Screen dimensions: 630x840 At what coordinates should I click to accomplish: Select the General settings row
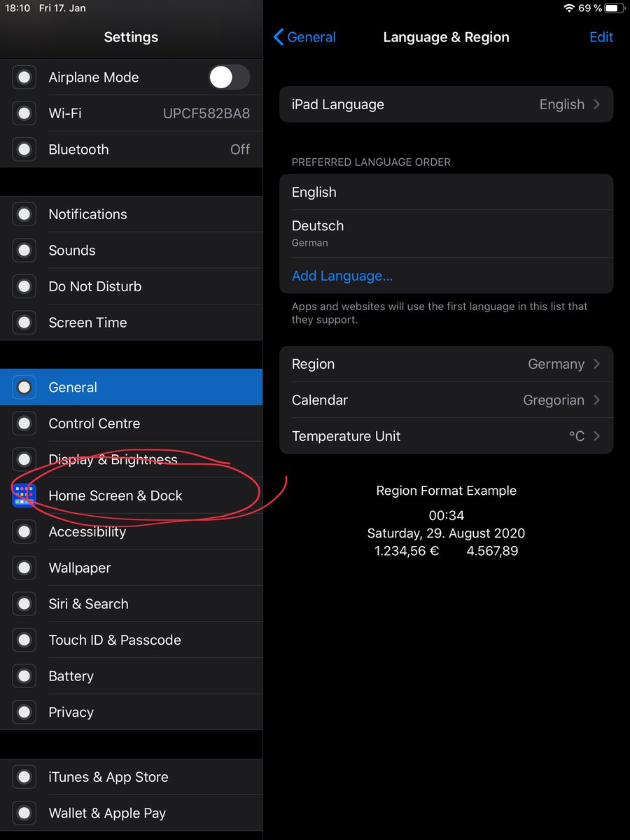(x=131, y=387)
